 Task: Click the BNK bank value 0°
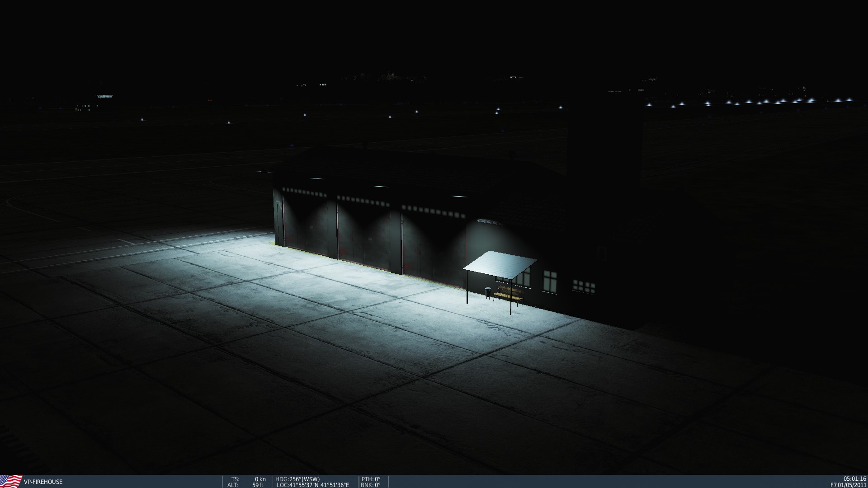coord(371,485)
